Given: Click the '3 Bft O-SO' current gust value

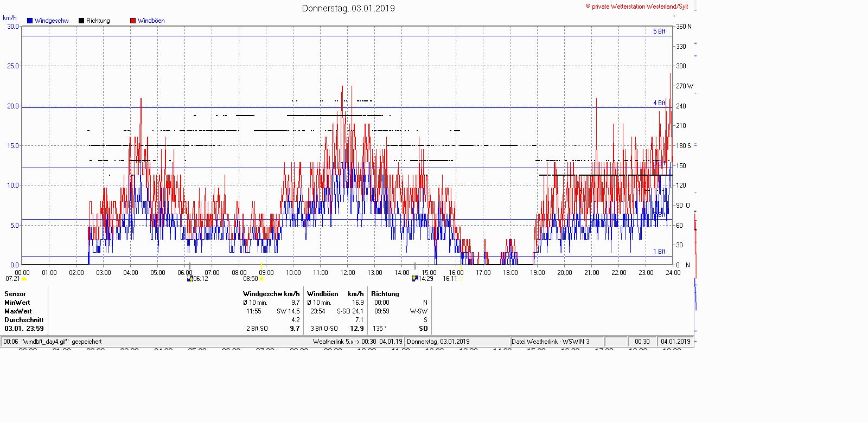Looking at the screenshot, I should [324, 329].
